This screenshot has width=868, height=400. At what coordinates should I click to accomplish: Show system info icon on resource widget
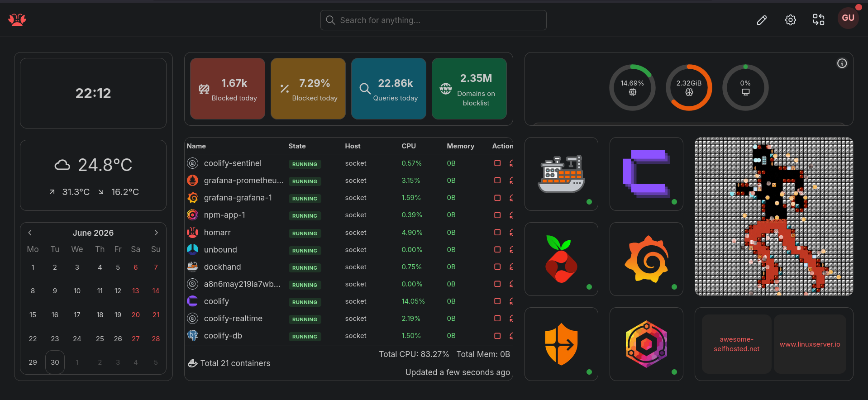(842, 63)
